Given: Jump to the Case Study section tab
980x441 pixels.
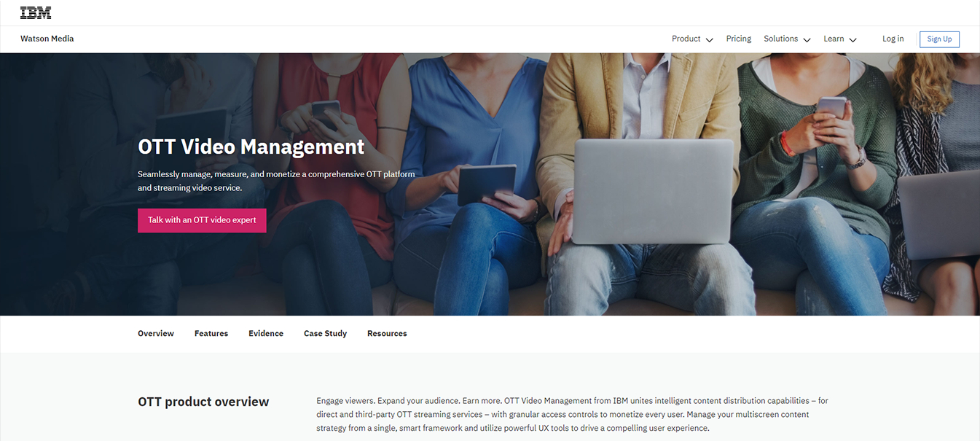Looking at the screenshot, I should (x=325, y=334).
